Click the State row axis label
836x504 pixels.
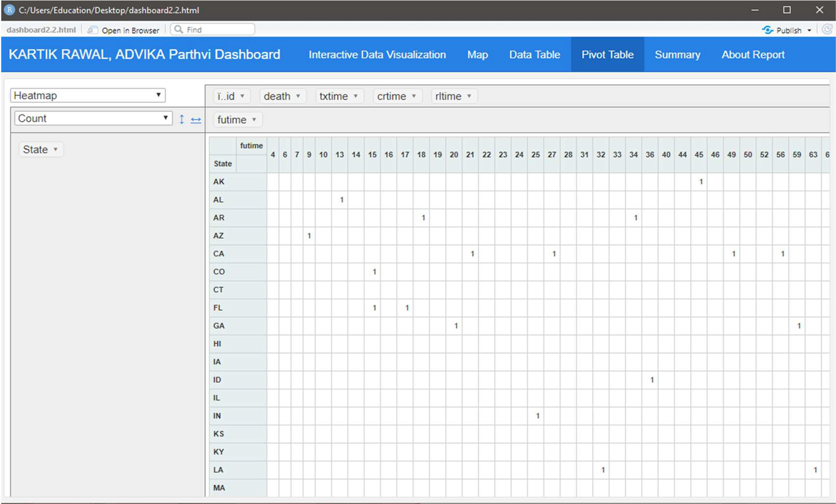tap(223, 163)
